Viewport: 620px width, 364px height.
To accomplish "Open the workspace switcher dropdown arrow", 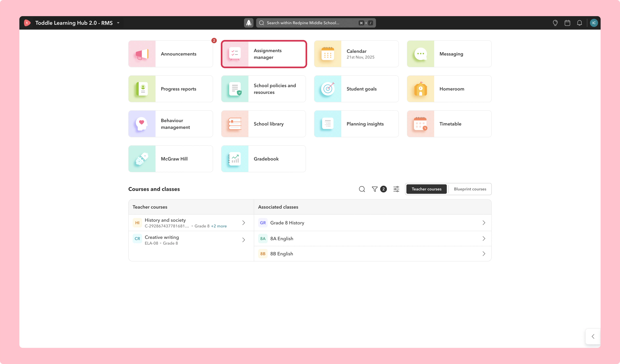I will [118, 23].
